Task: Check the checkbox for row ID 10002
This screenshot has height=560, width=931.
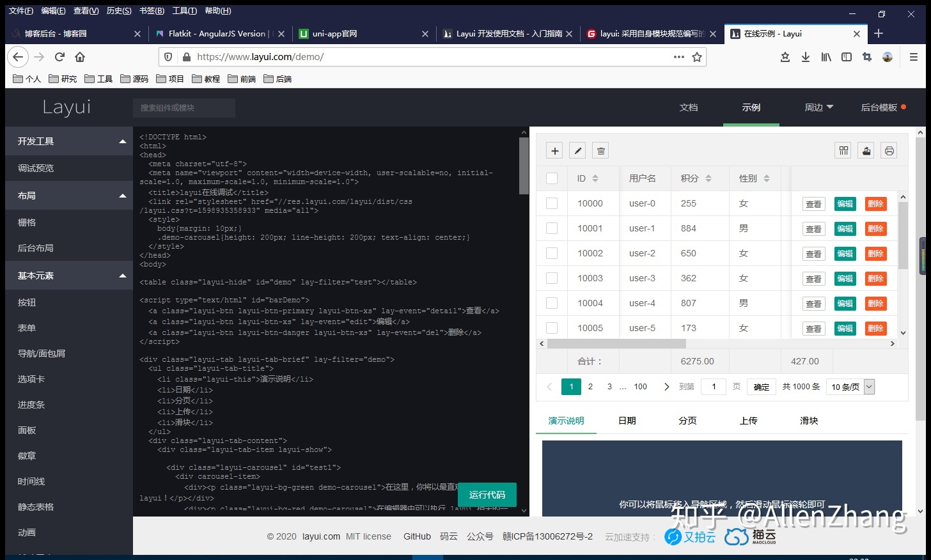Action: pyautogui.click(x=551, y=253)
